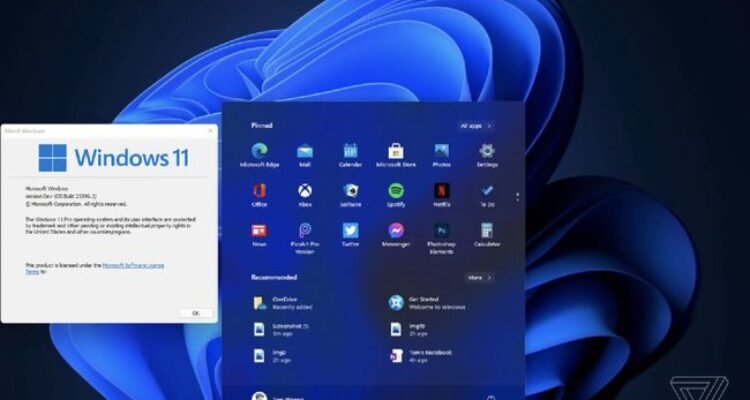Click OK in About Windows dialog
Viewport: 750px width, 400px height.
(x=195, y=313)
